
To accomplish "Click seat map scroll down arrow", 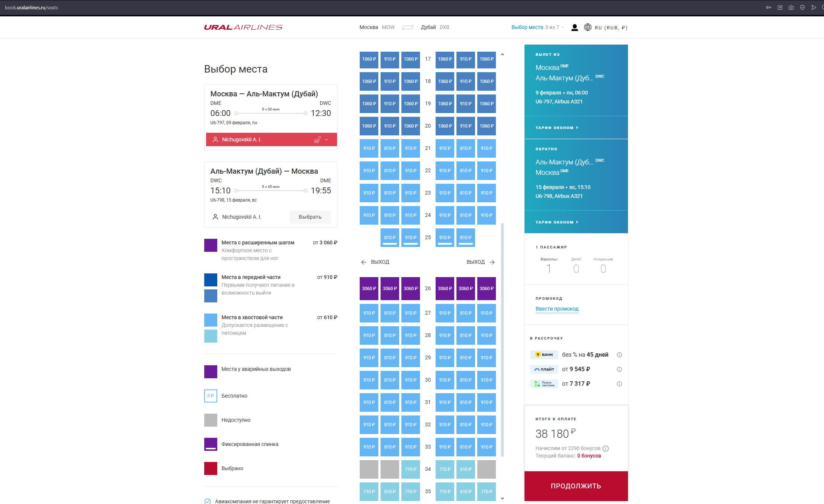I will [502, 498].
